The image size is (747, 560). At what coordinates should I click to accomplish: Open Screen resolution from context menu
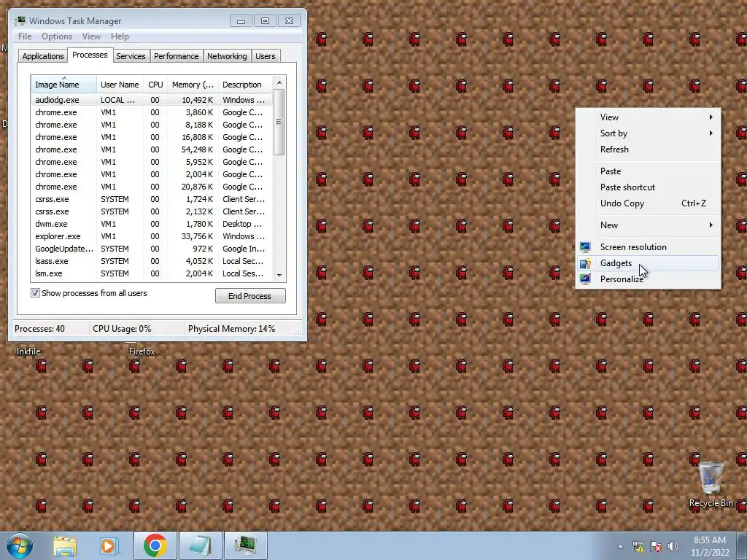649,247
